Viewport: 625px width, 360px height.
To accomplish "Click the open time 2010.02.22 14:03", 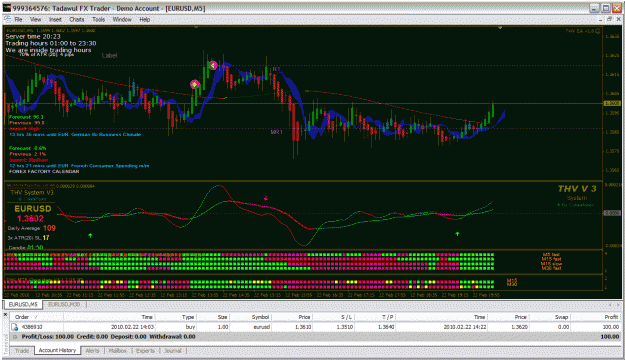I will [132, 327].
